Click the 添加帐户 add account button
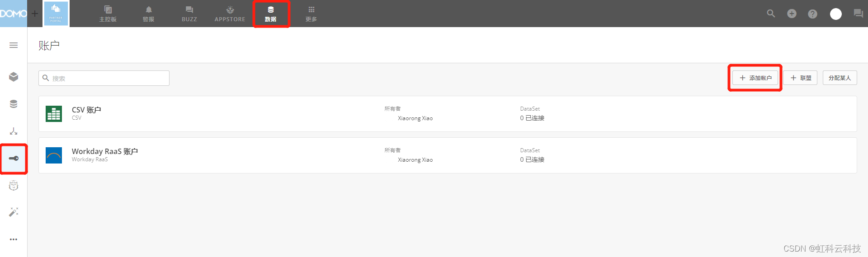The width and height of the screenshot is (868, 257). (755, 78)
